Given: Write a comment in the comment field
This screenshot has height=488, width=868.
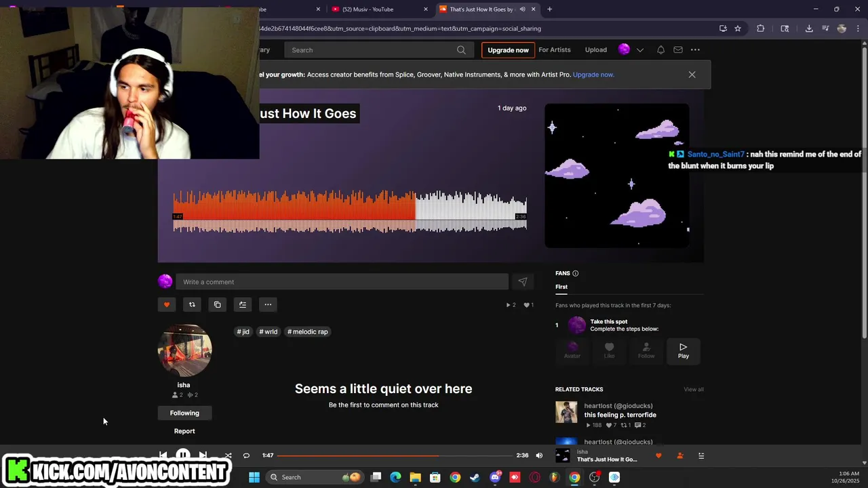Looking at the screenshot, I should click(342, 282).
